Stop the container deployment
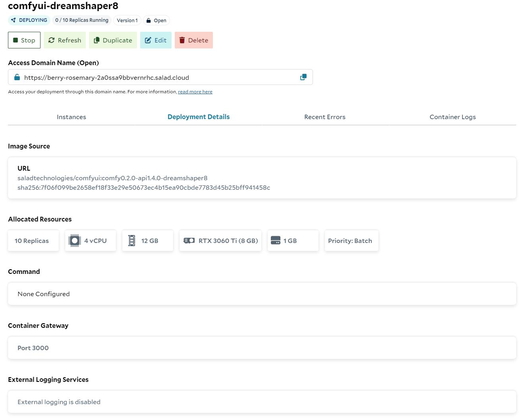Screen dimensions: 531x420 pos(24,40)
